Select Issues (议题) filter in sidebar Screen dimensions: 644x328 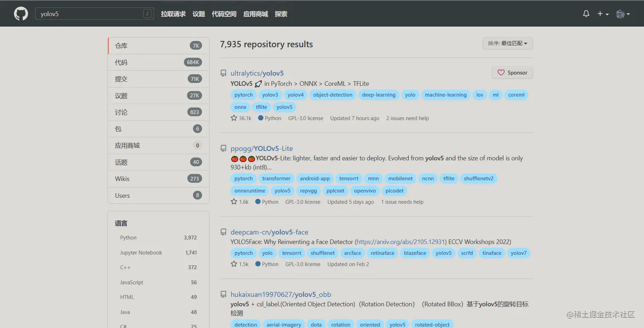[x=158, y=95]
